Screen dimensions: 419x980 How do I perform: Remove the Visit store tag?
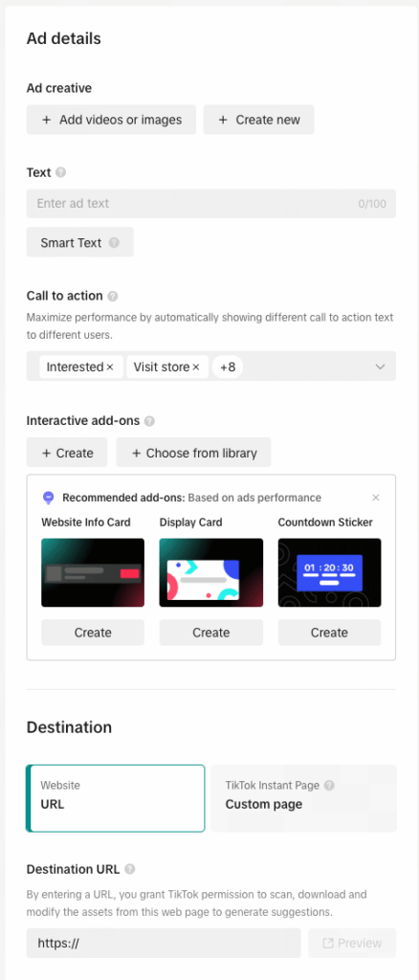click(x=196, y=367)
